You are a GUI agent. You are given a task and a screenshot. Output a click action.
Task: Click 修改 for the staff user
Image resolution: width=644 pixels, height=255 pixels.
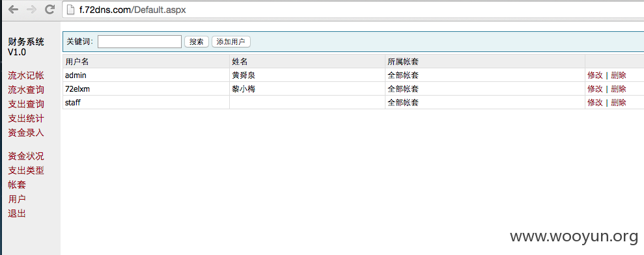(x=595, y=103)
